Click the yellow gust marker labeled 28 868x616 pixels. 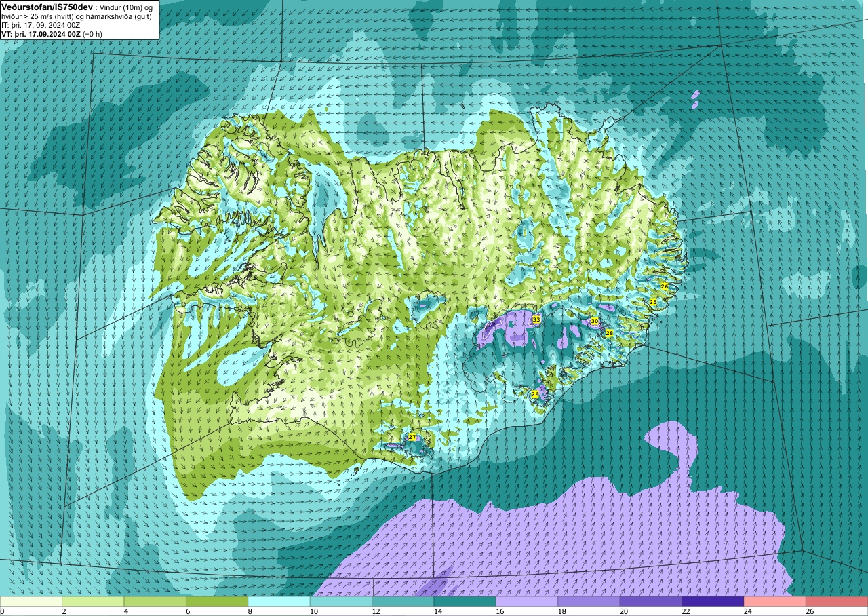(x=610, y=333)
